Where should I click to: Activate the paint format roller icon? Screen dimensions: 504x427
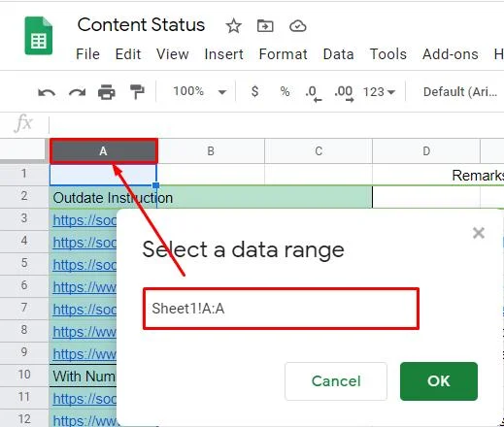[137, 92]
